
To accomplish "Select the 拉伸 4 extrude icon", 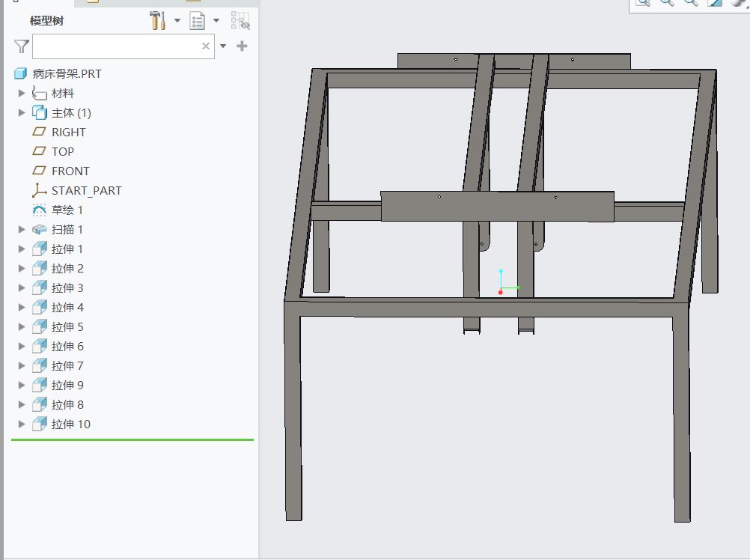I will pos(40,308).
